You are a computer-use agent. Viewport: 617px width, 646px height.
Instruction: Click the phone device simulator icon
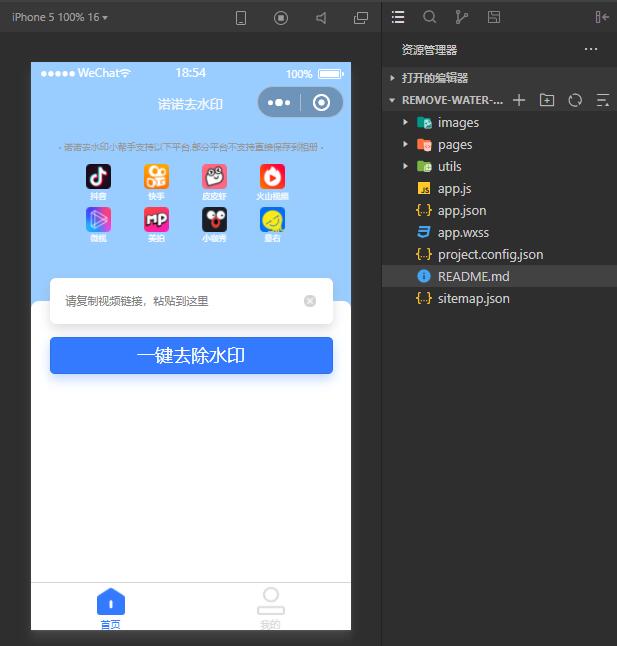tap(241, 18)
